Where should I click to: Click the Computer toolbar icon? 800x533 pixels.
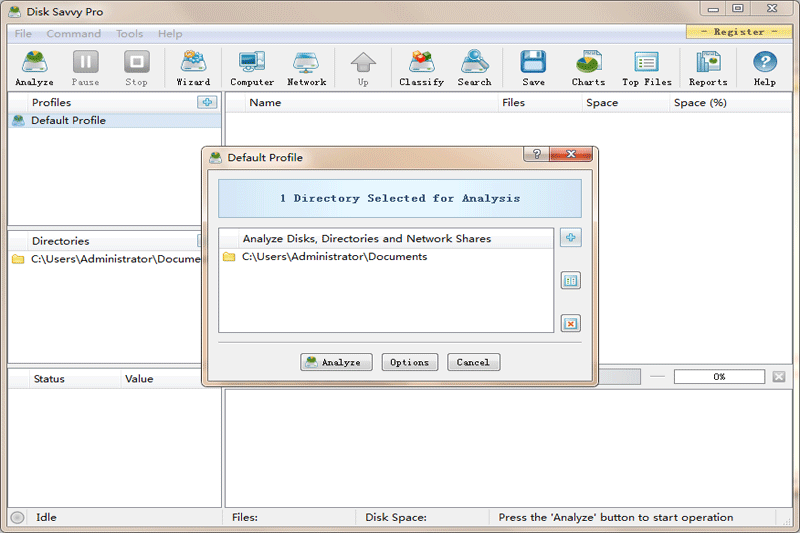[252, 68]
